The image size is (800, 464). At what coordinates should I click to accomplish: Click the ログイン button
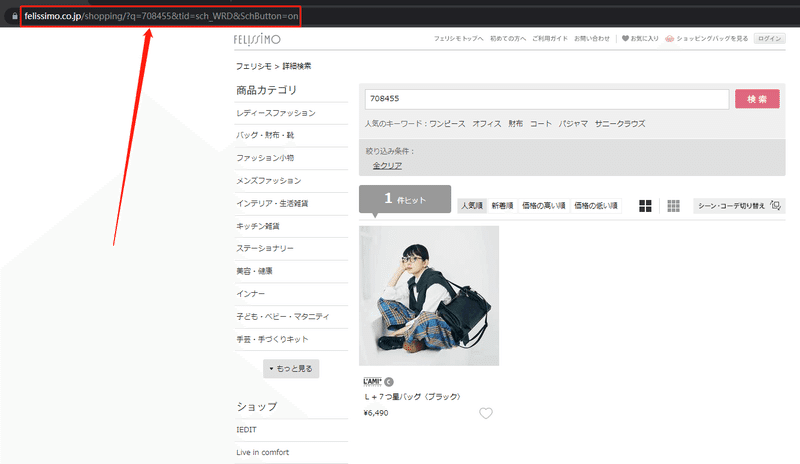[x=769, y=38]
